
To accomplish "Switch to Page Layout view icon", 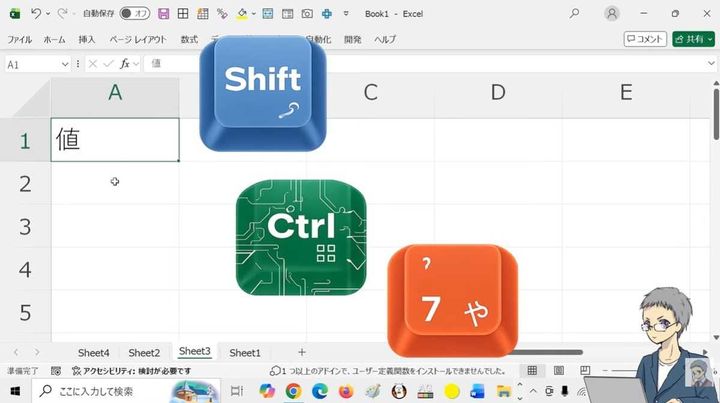I will tap(559, 370).
